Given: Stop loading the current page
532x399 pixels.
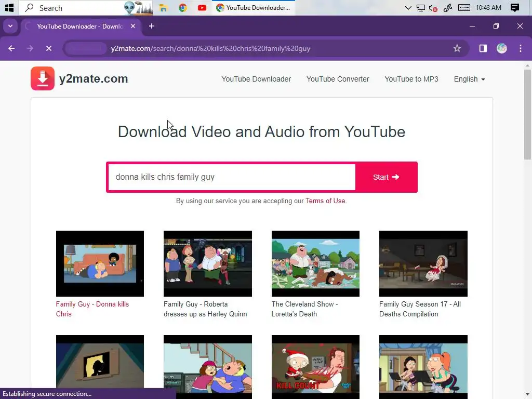Looking at the screenshot, I should point(49,48).
